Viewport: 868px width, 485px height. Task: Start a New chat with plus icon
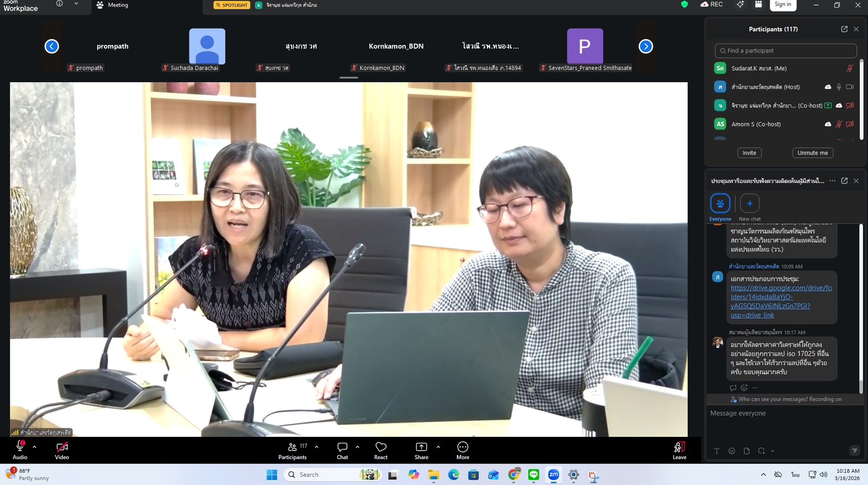tap(749, 203)
